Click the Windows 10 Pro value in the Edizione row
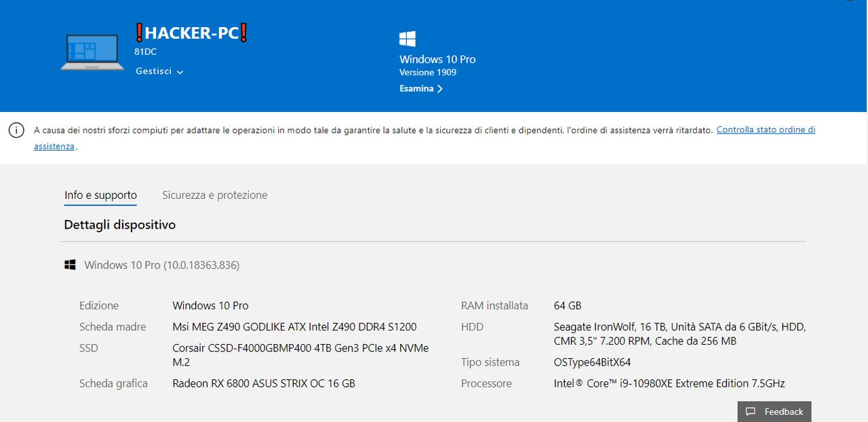868x422 pixels. 210,306
